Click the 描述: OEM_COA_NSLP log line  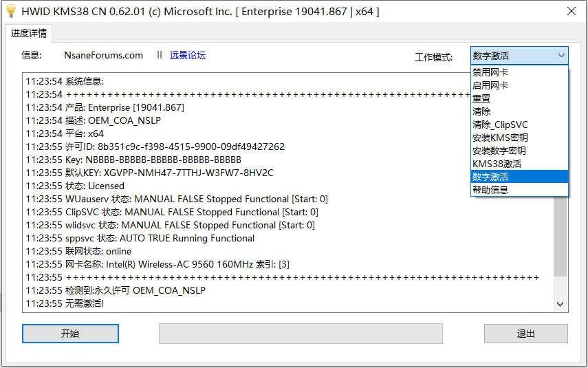click(93, 121)
